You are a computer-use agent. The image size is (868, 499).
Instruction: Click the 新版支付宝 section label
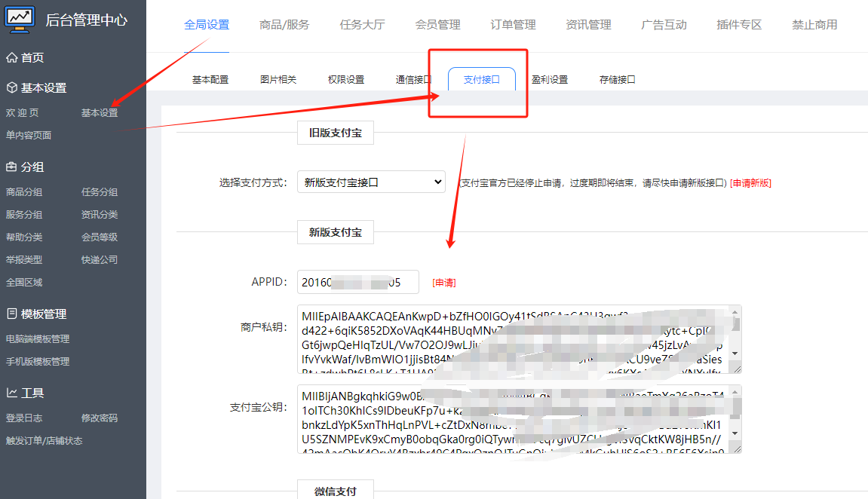(336, 232)
